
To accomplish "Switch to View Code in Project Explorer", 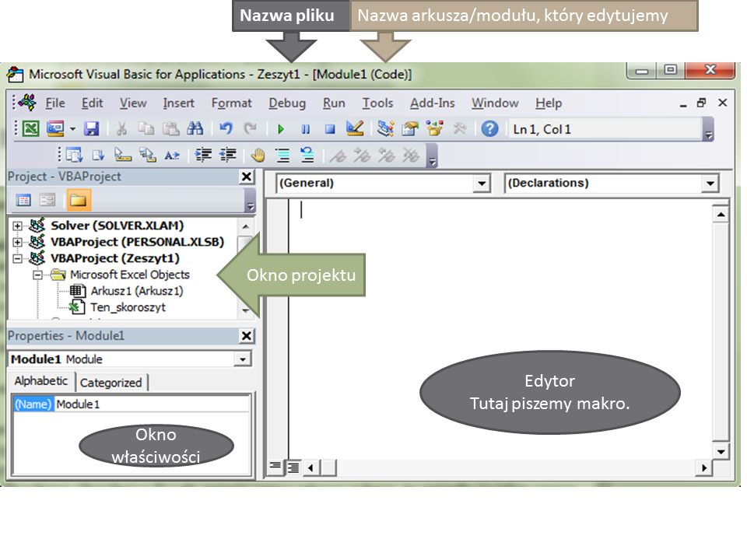I will pos(23,199).
